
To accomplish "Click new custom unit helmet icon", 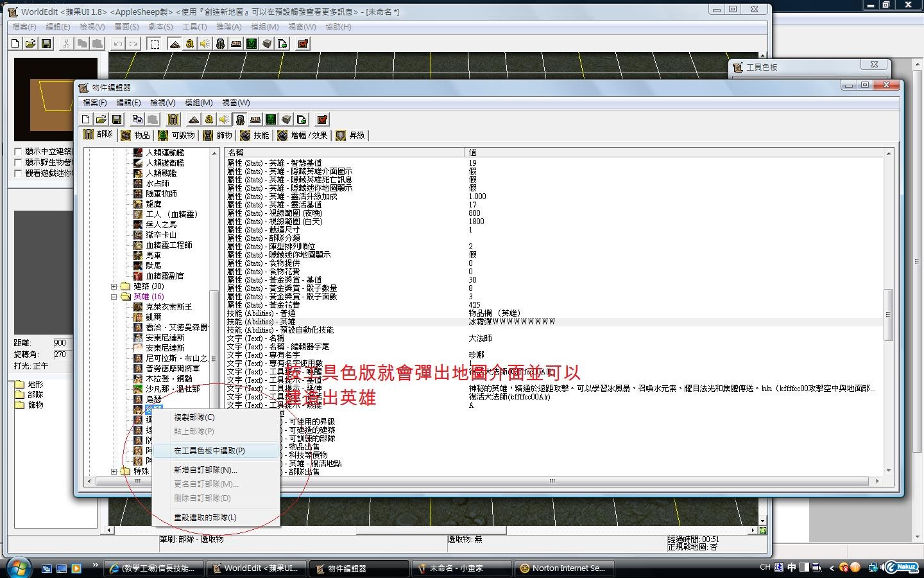I will click(x=173, y=119).
